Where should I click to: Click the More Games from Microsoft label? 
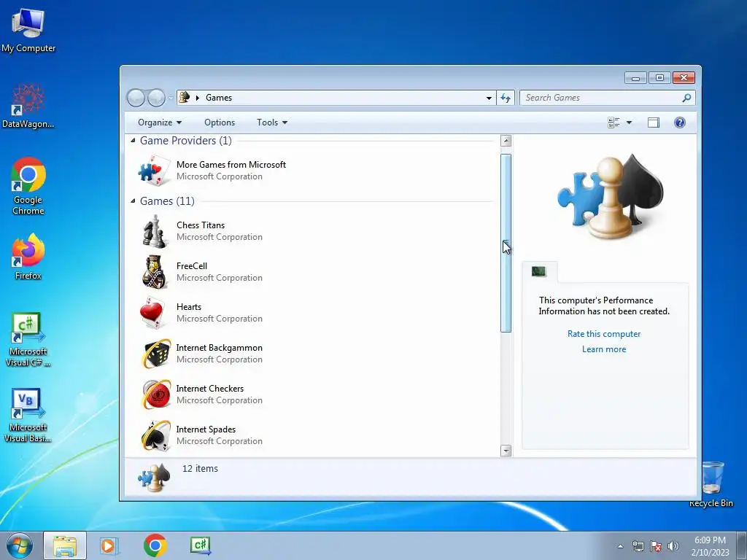coord(231,165)
